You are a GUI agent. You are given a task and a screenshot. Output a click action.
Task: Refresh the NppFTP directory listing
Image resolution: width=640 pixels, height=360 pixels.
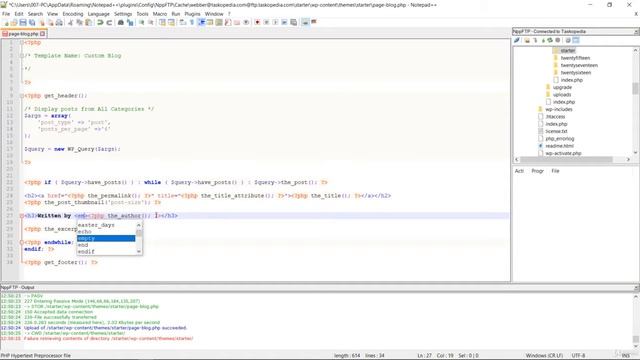pos(550,40)
